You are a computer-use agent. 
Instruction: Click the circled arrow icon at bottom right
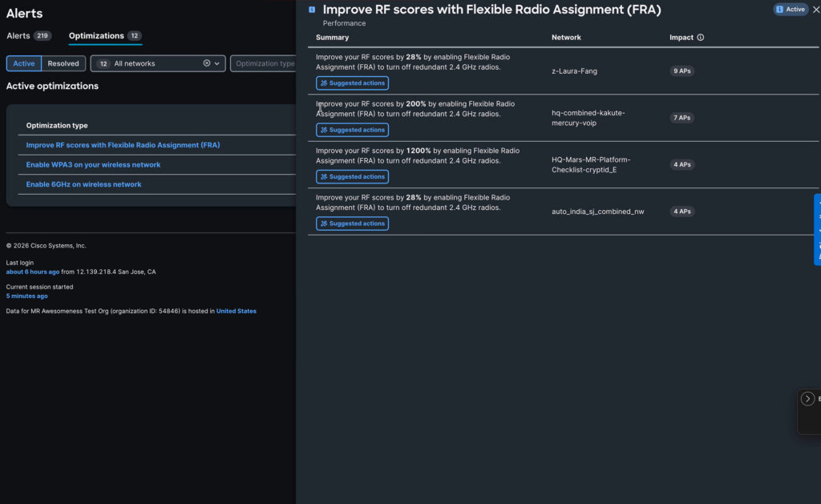(x=808, y=399)
